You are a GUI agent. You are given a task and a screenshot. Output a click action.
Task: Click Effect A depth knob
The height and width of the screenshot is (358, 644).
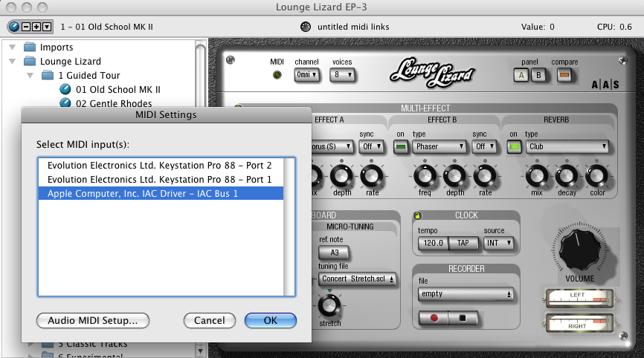(342, 176)
